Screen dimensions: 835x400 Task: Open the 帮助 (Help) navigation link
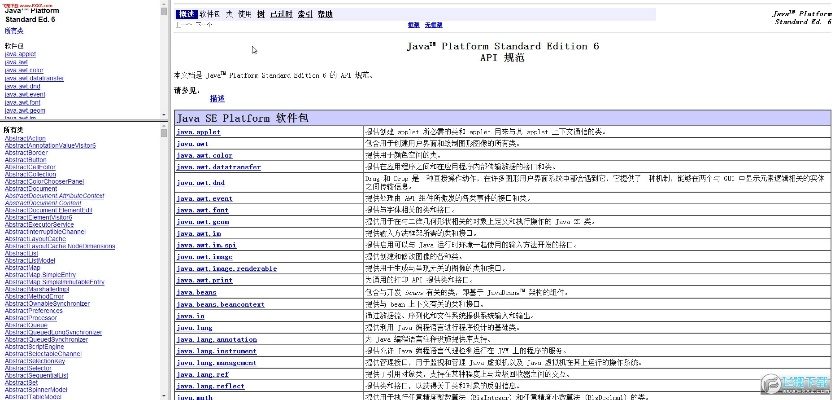pyautogui.click(x=325, y=14)
